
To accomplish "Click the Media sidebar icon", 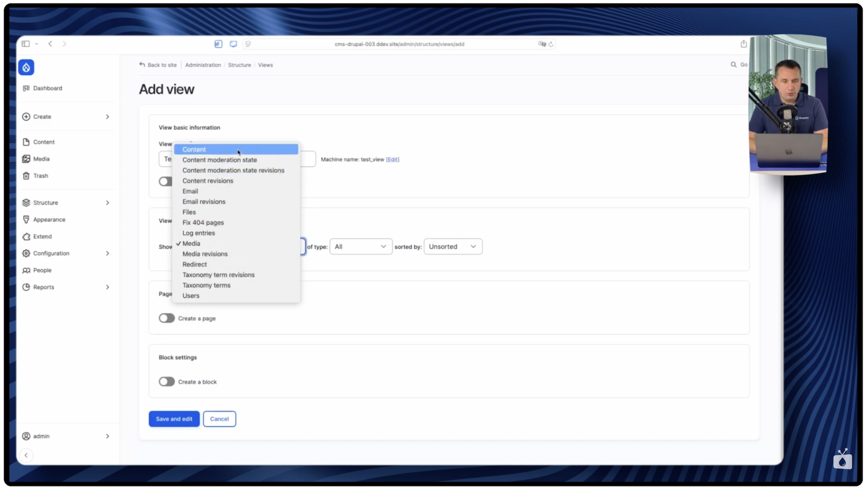I will tap(26, 159).
